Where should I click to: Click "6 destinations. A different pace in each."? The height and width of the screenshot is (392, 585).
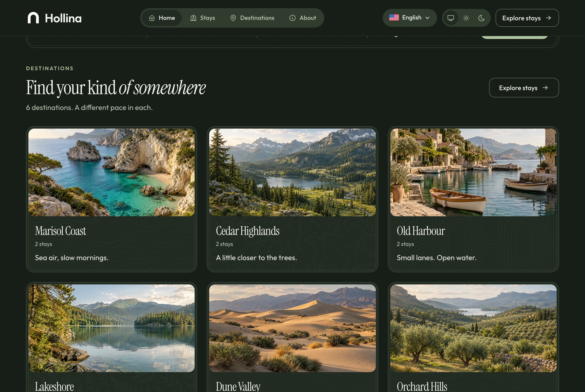89,108
